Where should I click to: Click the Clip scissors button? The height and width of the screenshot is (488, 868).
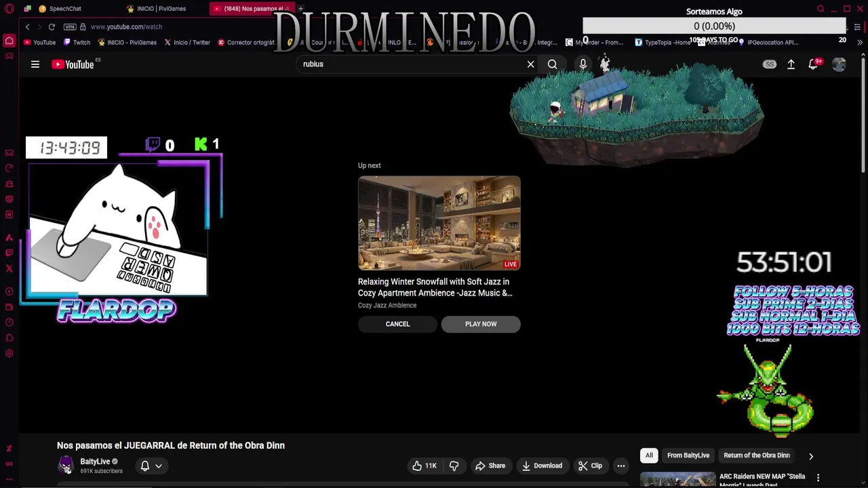pyautogui.click(x=590, y=466)
